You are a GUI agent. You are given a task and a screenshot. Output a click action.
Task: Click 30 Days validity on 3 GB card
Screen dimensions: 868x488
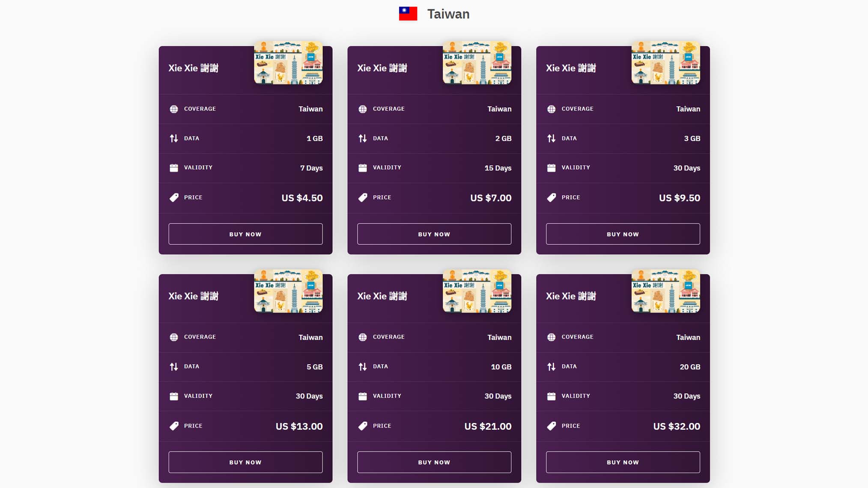686,168
